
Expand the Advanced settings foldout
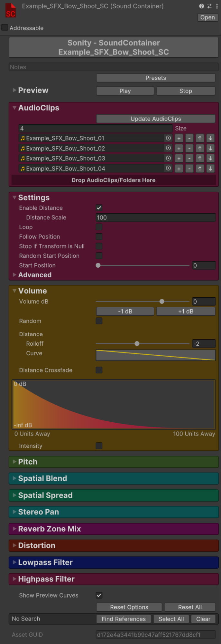34,275
